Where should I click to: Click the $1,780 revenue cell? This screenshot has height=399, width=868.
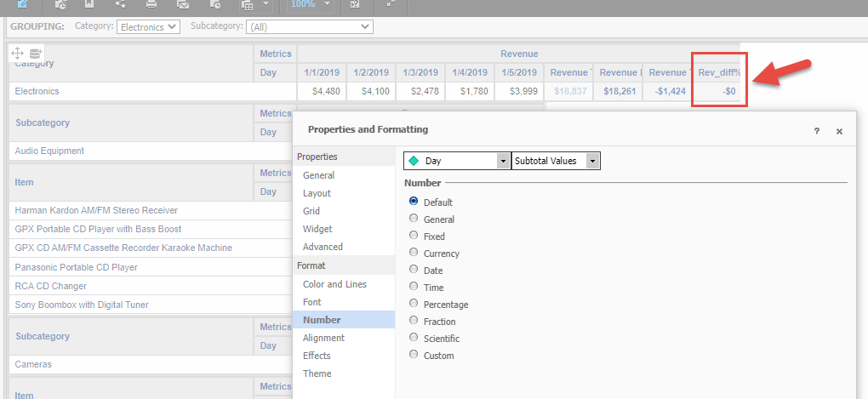[x=470, y=91]
